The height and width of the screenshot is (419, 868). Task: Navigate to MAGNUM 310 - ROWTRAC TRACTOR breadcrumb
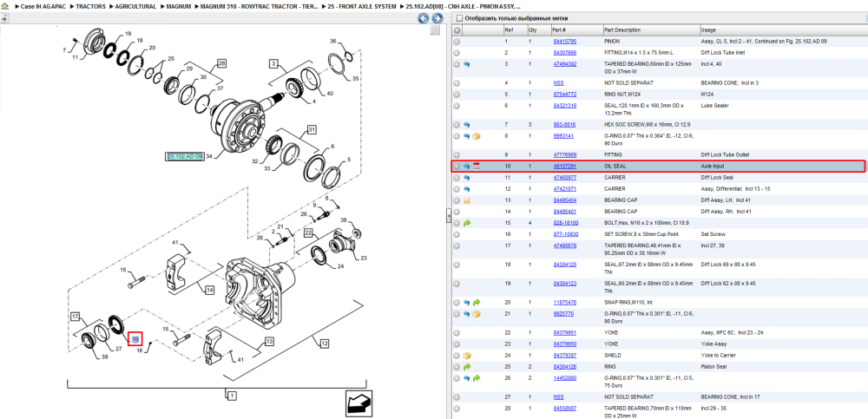[259, 7]
